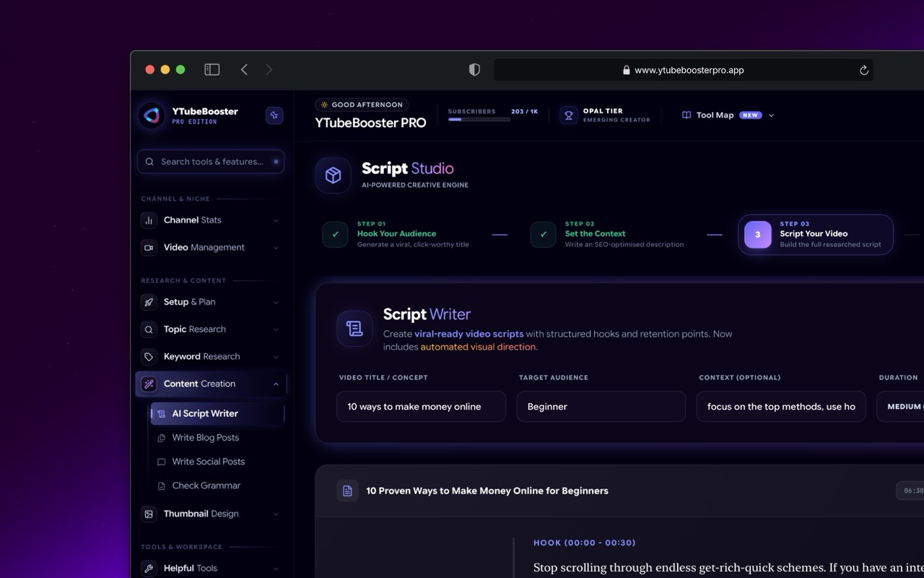
Task: Click the Thumbnail Design image icon
Action: [149, 514]
